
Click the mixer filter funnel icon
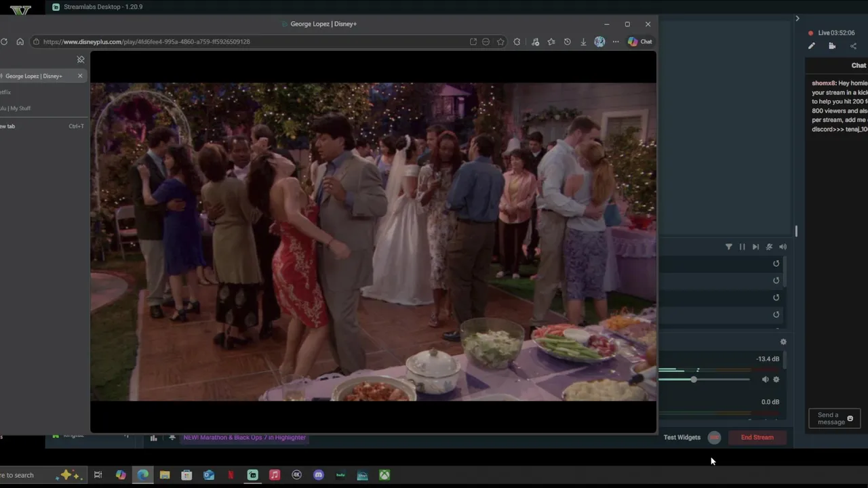729,247
